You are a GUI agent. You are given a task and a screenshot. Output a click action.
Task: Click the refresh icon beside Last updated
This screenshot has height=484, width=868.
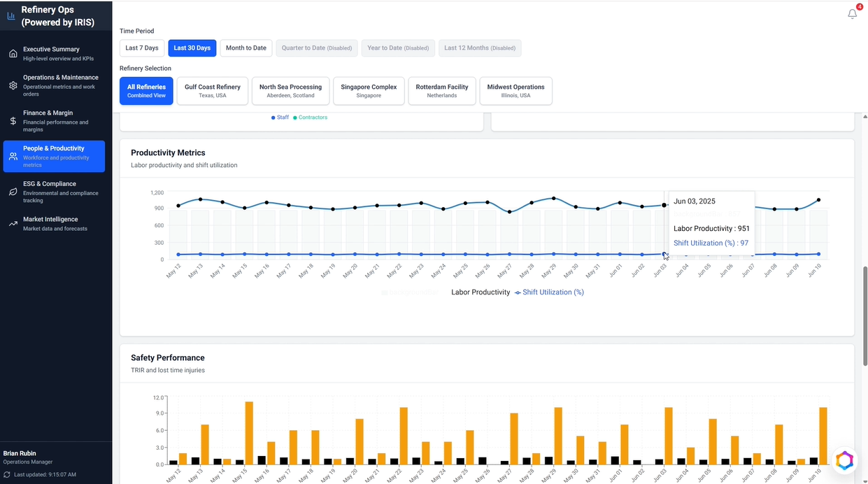pyautogui.click(x=7, y=474)
